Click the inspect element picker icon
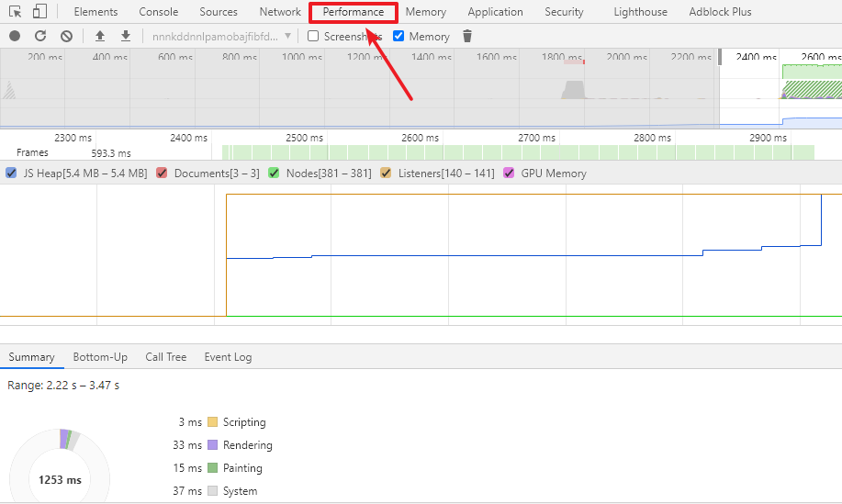The width and height of the screenshot is (842, 504). pos(16,12)
